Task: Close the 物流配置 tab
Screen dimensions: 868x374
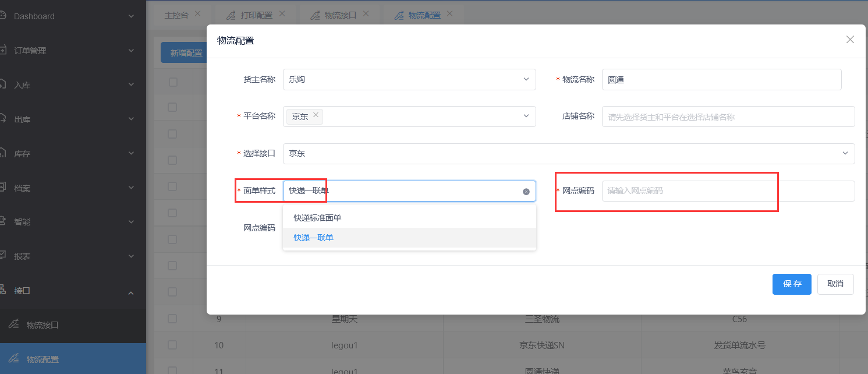Action: coord(449,13)
